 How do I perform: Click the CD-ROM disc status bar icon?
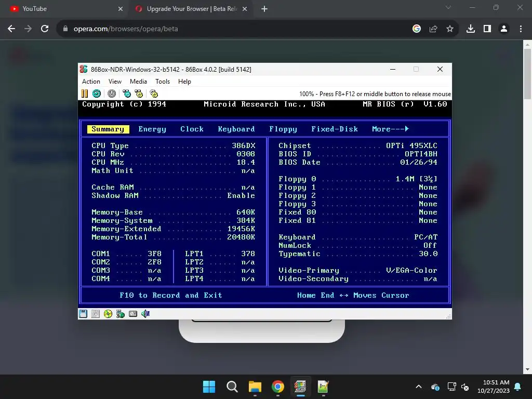(108, 314)
